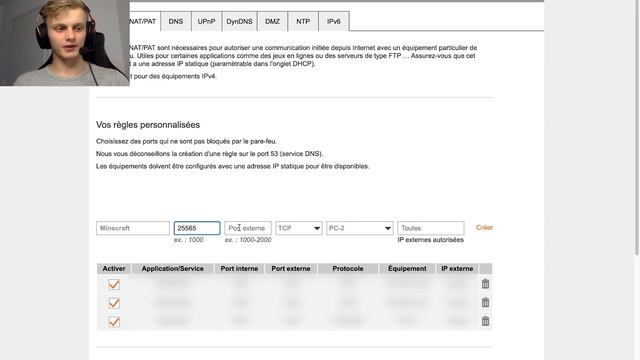Click the page vertical scrollbar

click(x=637, y=128)
